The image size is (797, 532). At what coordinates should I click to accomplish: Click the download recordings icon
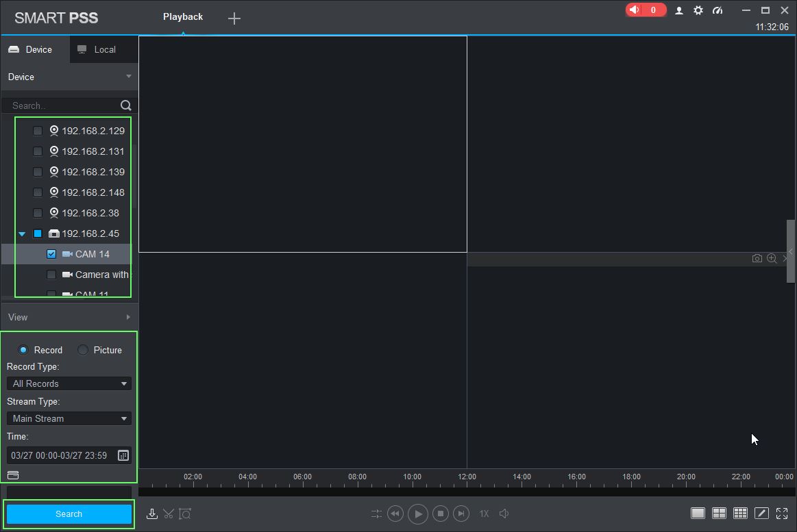pyautogui.click(x=152, y=514)
